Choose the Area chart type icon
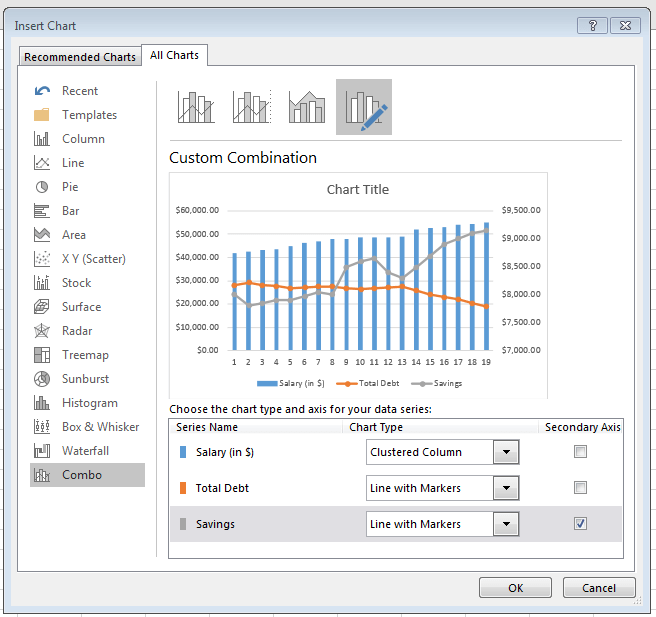656x617 pixels. 42,235
